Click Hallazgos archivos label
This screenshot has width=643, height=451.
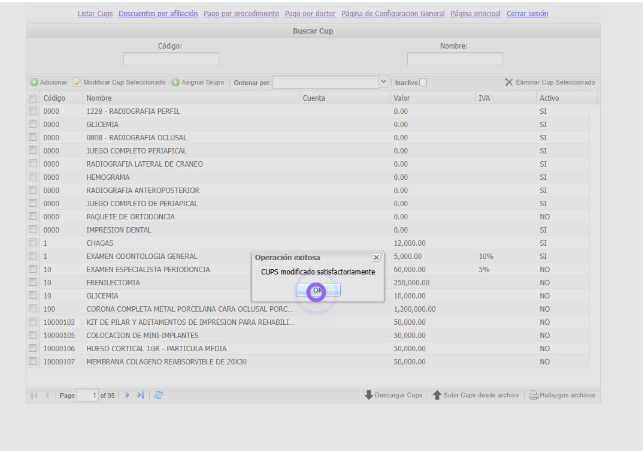pyautogui.click(x=567, y=395)
